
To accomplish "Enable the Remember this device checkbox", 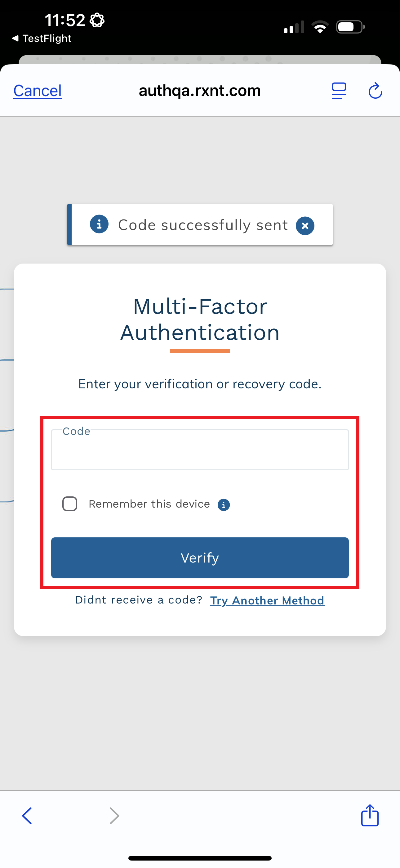I will coord(70,504).
